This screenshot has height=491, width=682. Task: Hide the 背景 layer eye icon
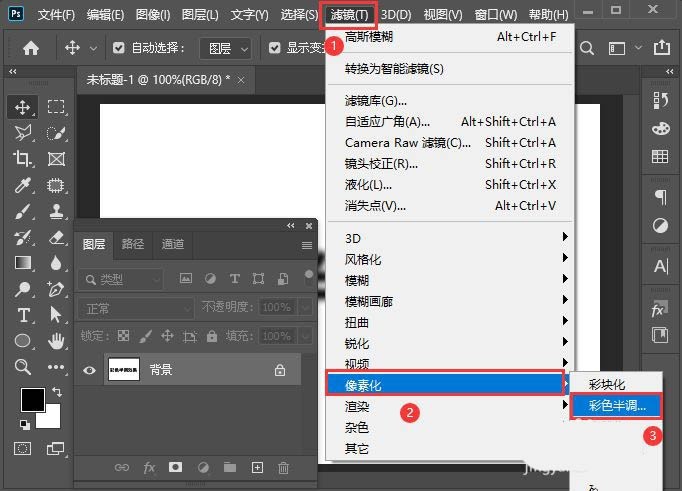pos(90,370)
